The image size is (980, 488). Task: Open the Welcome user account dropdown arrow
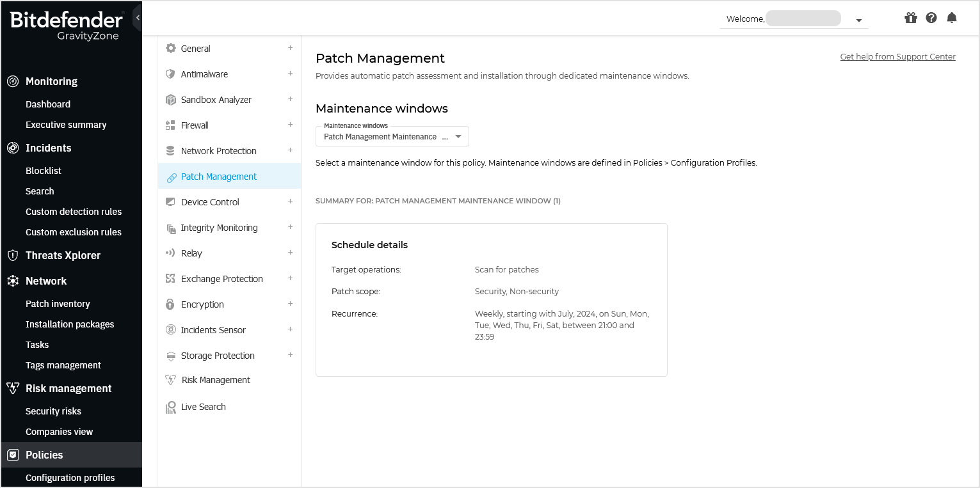(859, 20)
